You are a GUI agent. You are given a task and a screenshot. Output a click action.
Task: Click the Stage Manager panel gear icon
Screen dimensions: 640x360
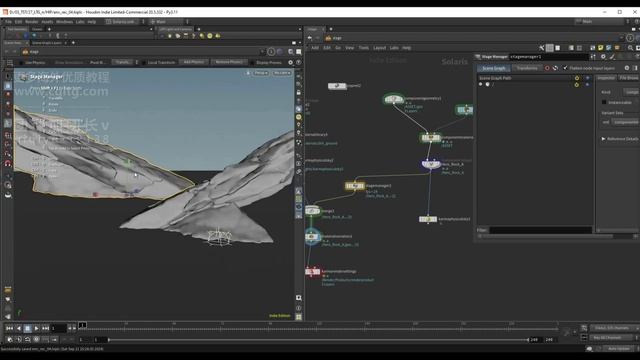tap(627, 68)
